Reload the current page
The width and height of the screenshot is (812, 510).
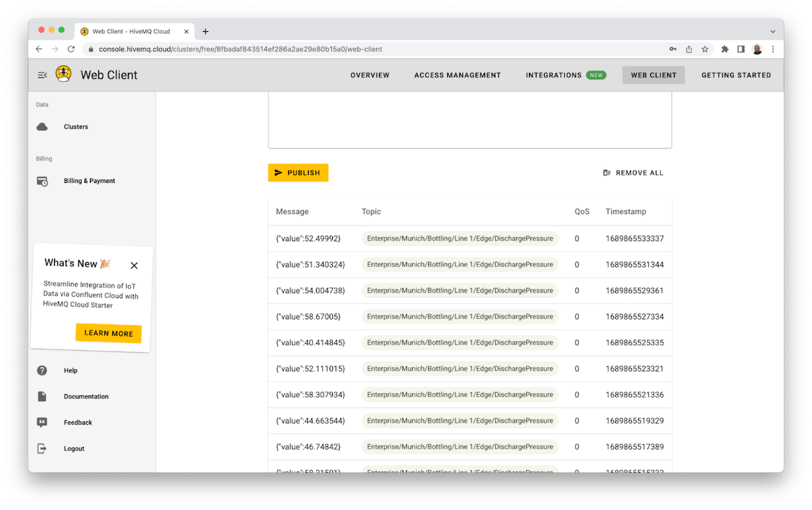(x=71, y=49)
